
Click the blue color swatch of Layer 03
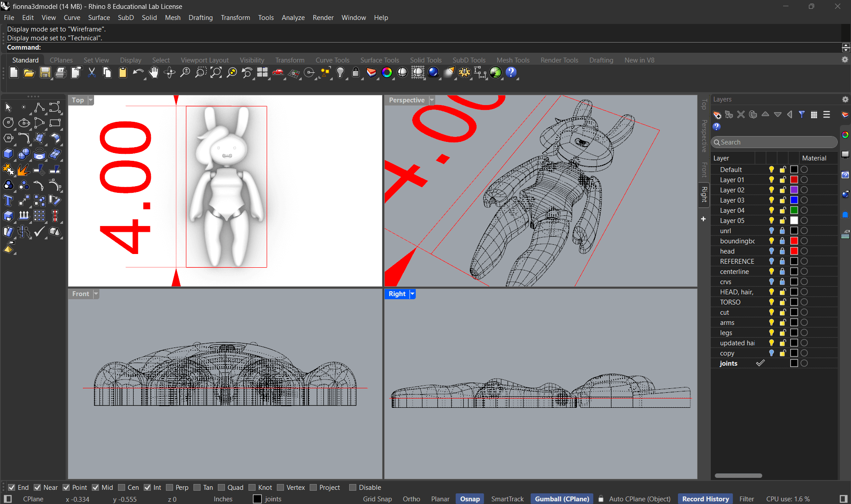(794, 200)
